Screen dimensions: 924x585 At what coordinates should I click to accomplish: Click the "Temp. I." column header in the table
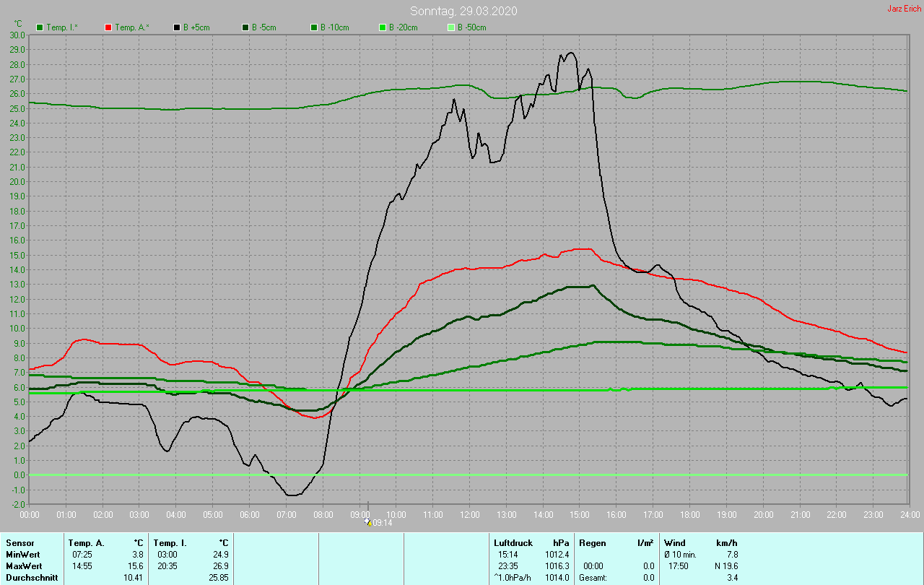click(x=170, y=543)
